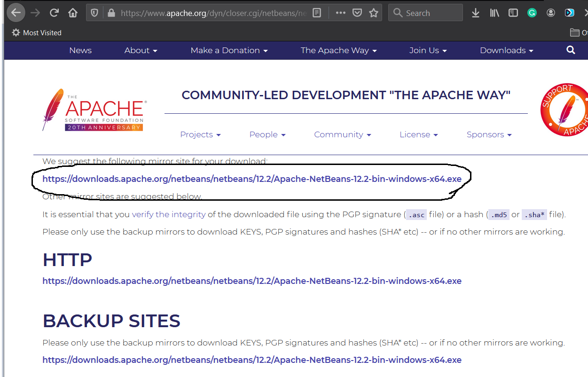
Task: Show the browser sidebar
Action: tap(513, 13)
